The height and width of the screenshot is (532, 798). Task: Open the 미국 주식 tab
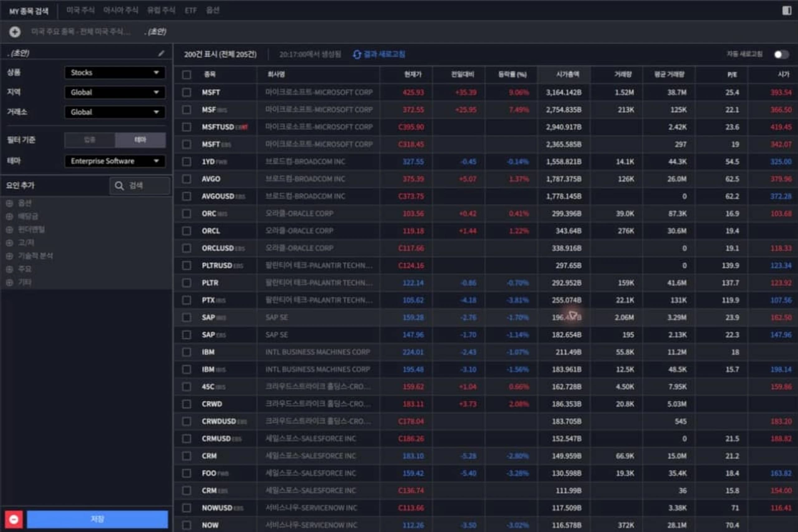click(80, 10)
